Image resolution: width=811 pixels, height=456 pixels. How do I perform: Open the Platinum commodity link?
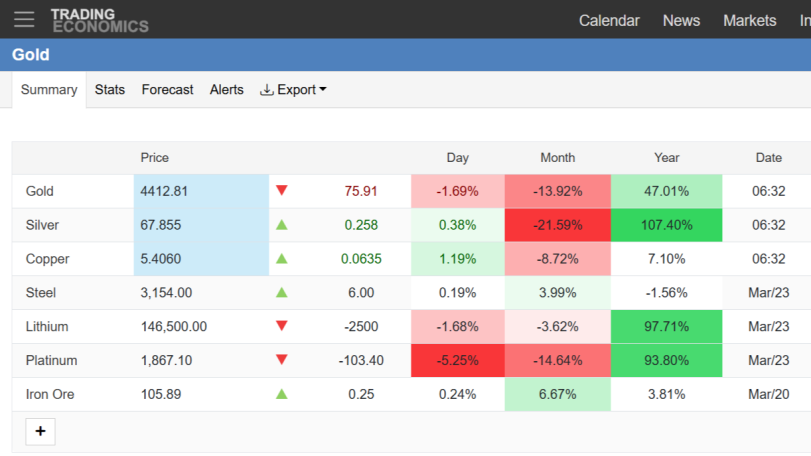coord(51,360)
